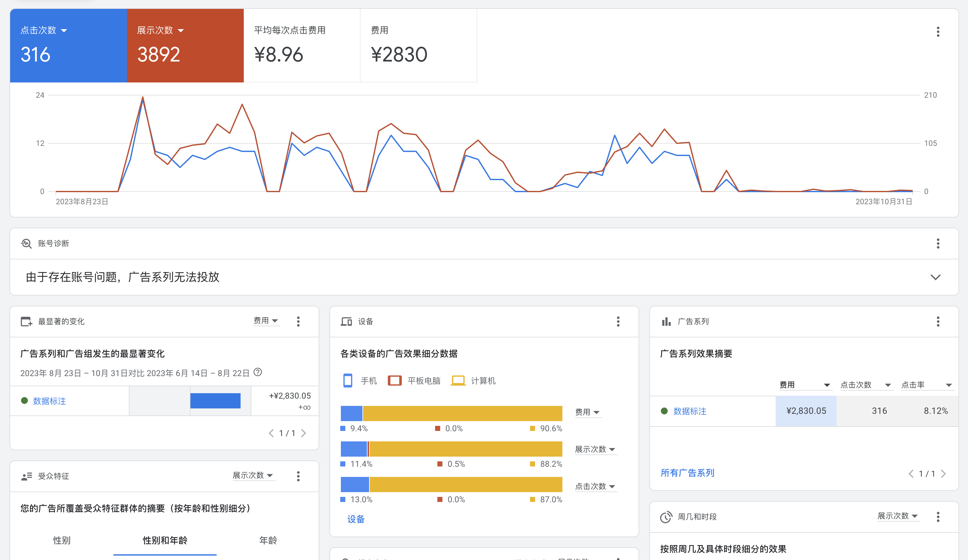Viewport: 968px width, 560px height.
Task: Open the 点击次数 dropdown beside the third device bar
Action: click(x=595, y=487)
